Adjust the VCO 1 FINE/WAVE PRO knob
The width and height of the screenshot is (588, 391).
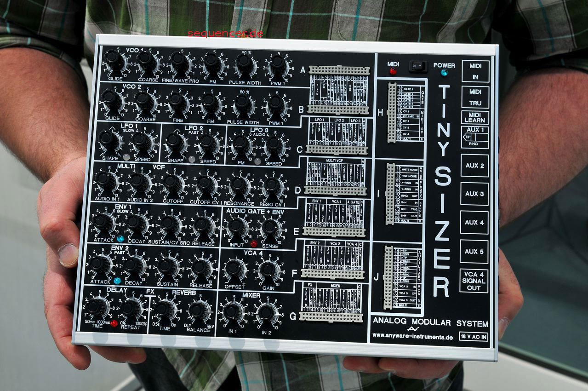coord(179,60)
